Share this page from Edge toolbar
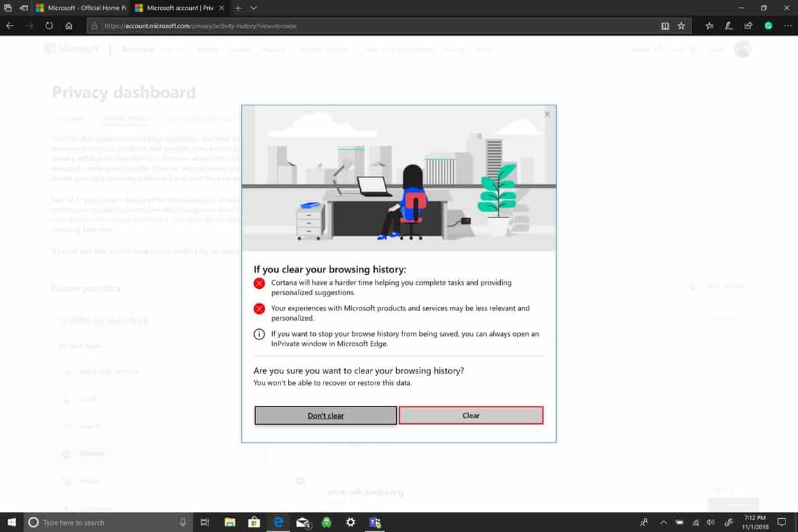Image resolution: width=798 pixels, height=532 pixels. tap(748, 26)
